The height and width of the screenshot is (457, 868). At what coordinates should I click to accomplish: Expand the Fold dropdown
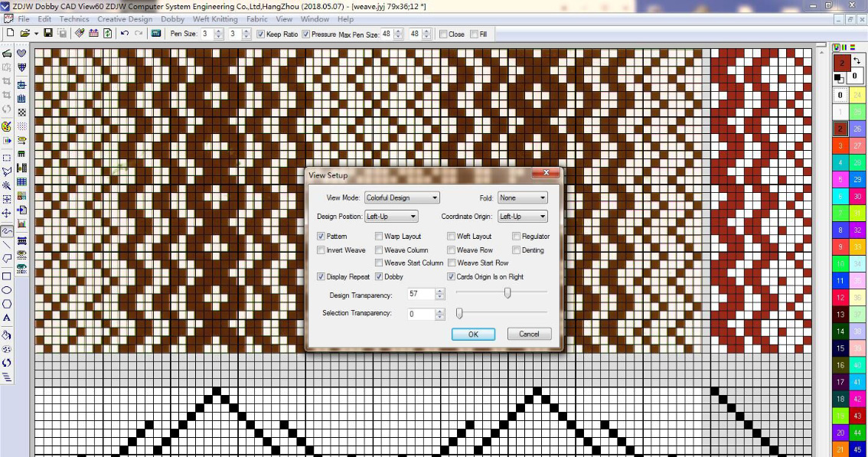[522, 197]
